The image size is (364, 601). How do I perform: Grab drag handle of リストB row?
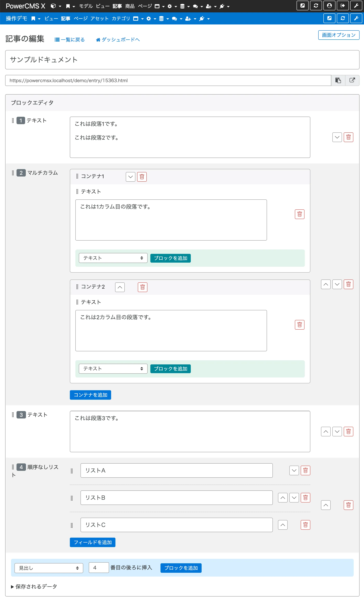[x=72, y=498]
